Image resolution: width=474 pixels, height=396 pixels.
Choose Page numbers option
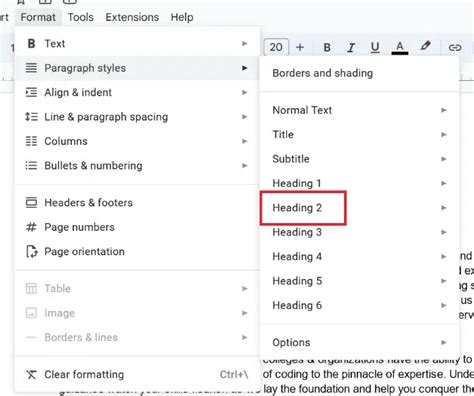[x=137, y=227]
